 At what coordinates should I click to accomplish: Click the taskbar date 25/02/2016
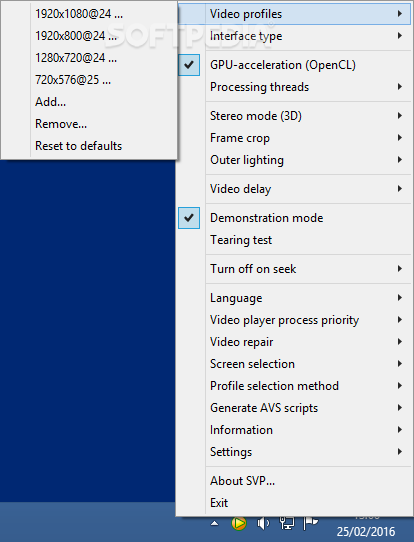(x=366, y=531)
